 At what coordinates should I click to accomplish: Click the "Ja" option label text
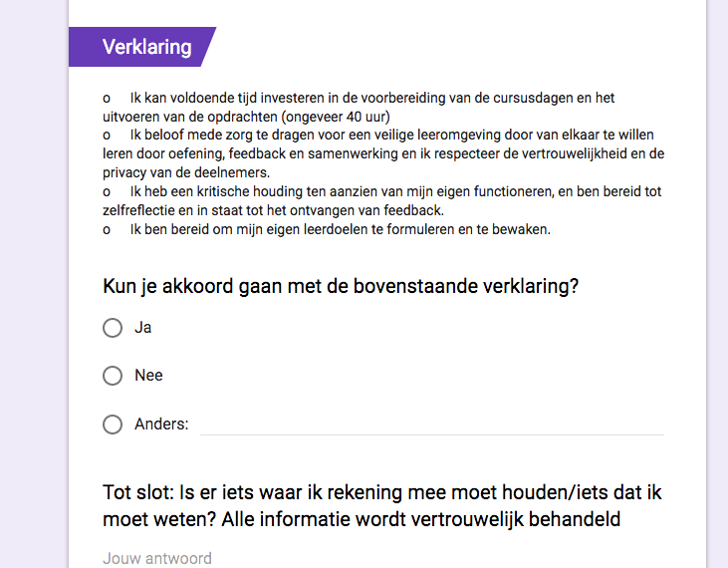click(143, 328)
